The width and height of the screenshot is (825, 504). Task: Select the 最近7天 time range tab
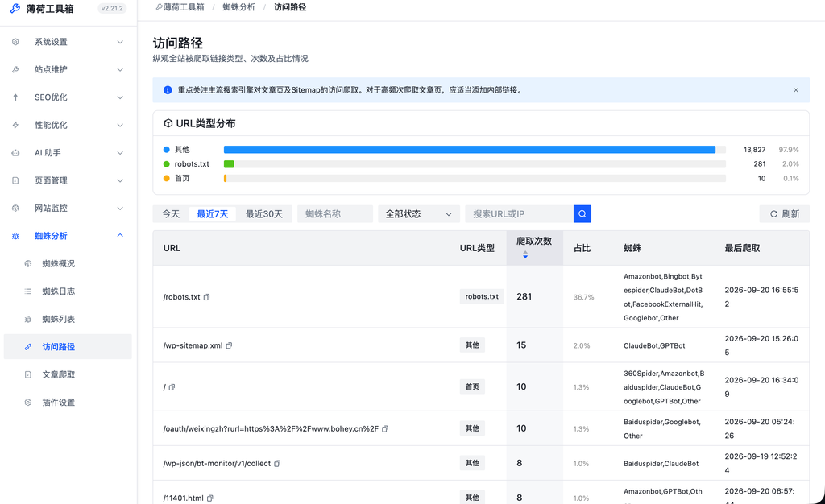click(213, 214)
